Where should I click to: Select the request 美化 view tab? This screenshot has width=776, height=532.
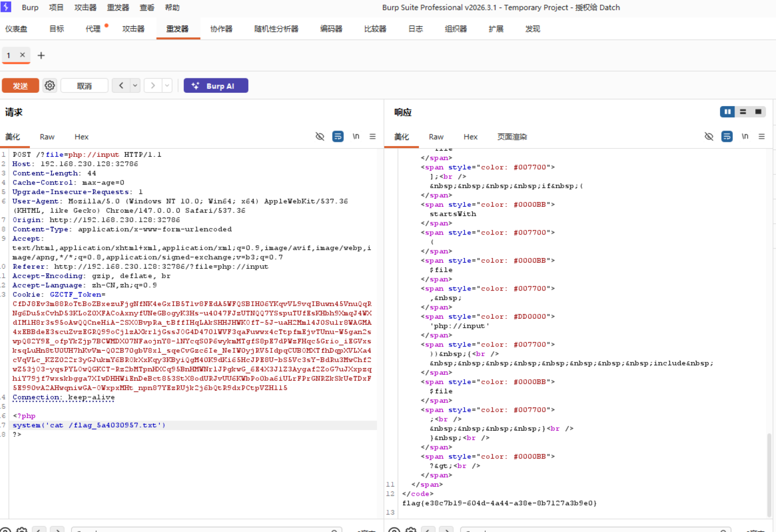(x=13, y=137)
